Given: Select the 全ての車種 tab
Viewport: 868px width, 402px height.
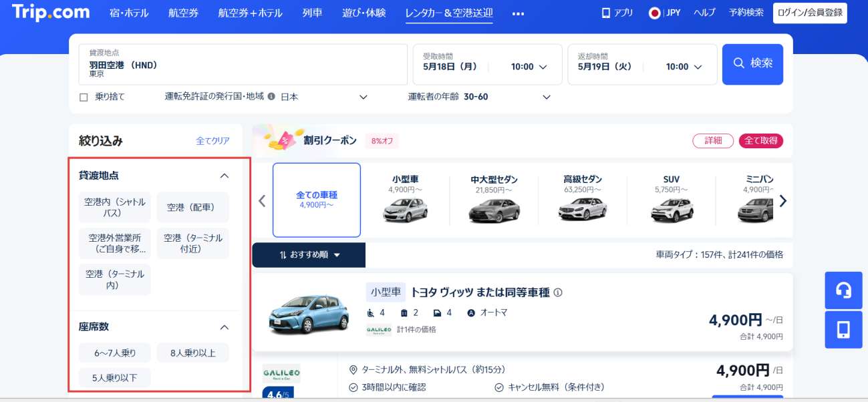Looking at the screenshot, I should pos(317,200).
